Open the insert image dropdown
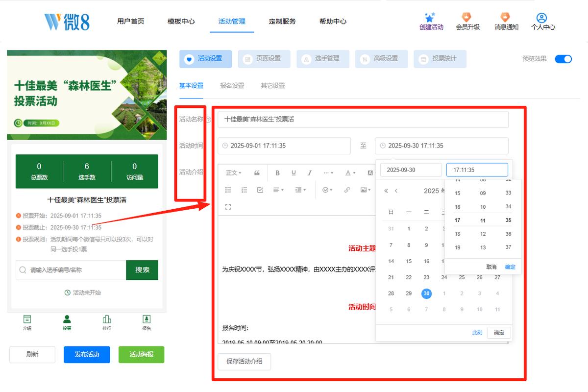This screenshot has height=392, width=588. tap(365, 190)
